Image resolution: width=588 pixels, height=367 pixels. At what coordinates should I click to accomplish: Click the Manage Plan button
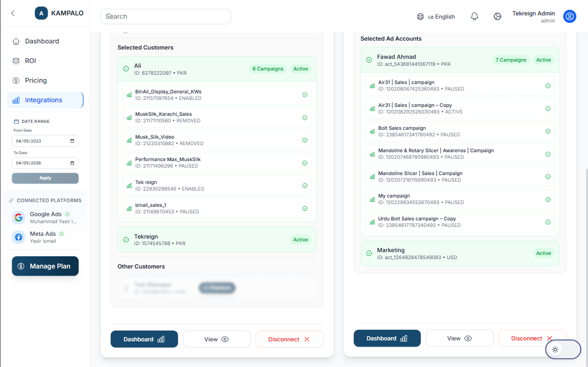point(45,266)
